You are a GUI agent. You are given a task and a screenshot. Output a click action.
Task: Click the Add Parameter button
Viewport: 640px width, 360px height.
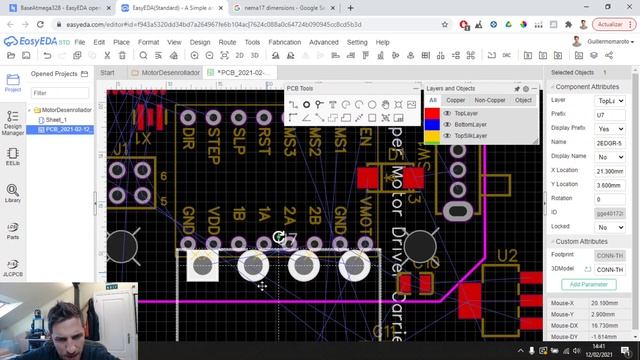point(589,284)
